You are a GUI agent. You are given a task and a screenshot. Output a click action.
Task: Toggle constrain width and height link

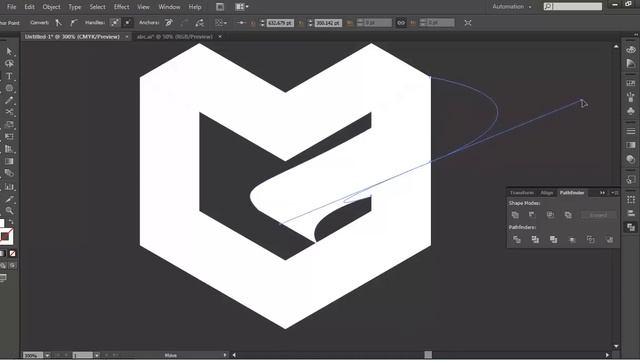[401, 23]
